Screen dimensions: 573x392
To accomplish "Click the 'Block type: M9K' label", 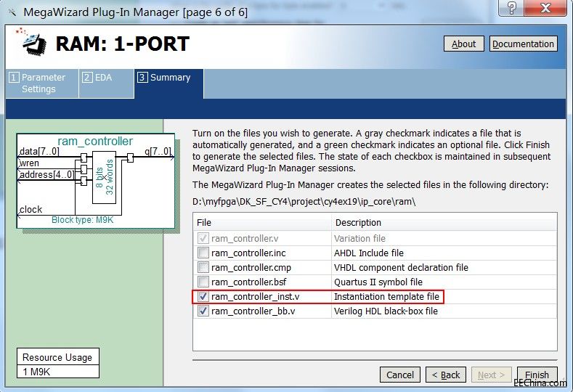I will click(x=83, y=220).
